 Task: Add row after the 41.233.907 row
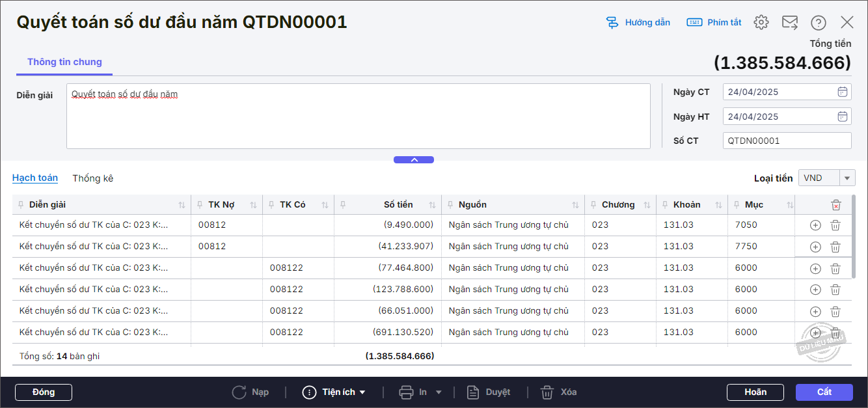click(815, 247)
